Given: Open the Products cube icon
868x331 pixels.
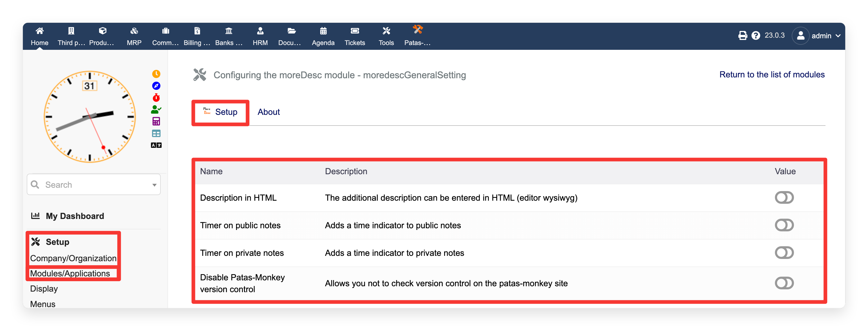Looking at the screenshot, I should [x=102, y=31].
